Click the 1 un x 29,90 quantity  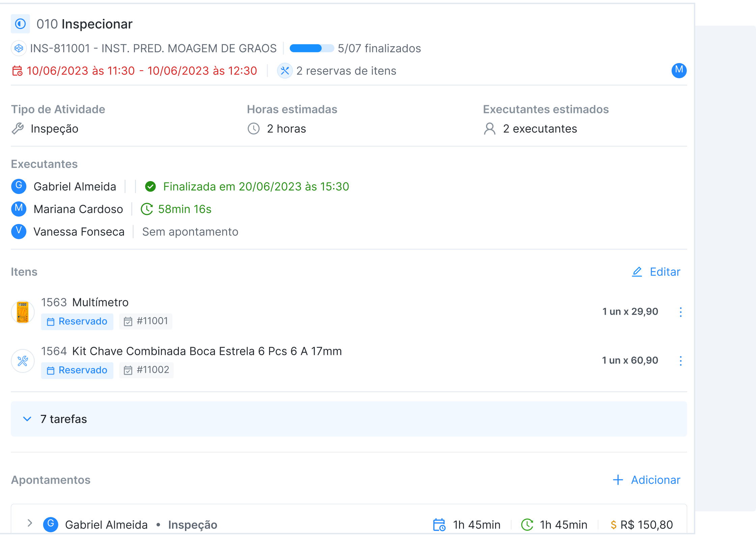[630, 311]
